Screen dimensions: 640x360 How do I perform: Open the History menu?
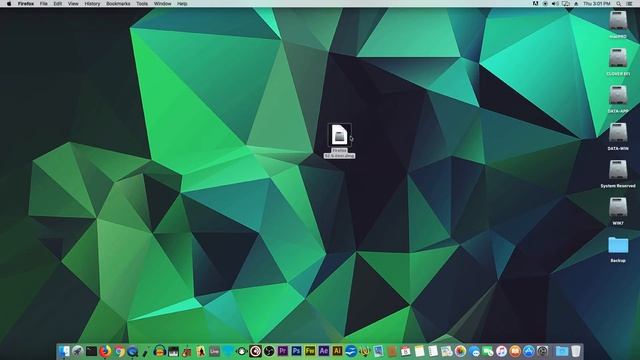[92, 4]
